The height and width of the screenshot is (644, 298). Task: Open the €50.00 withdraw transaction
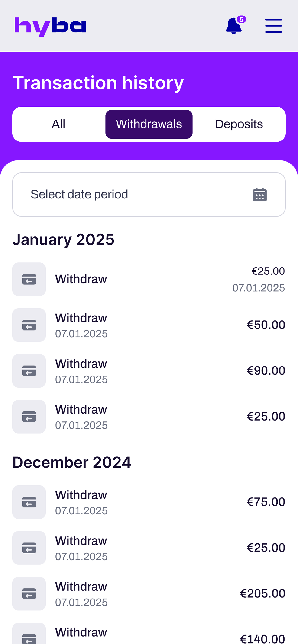[149, 325]
